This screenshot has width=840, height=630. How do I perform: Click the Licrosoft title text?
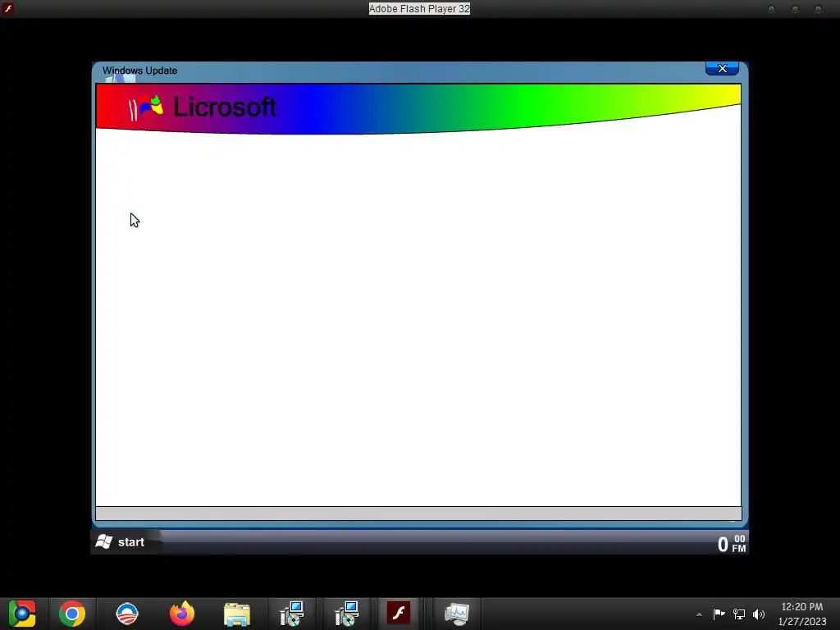click(x=225, y=107)
